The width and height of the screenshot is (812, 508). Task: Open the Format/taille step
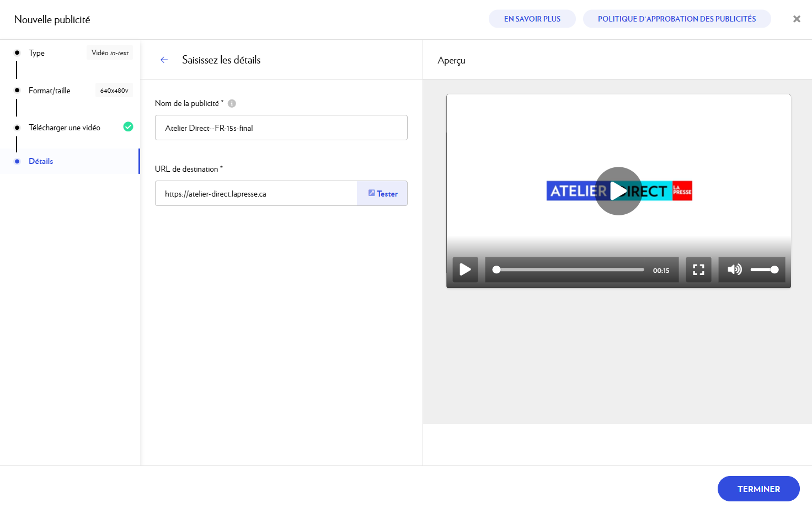pyautogui.click(x=50, y=91)
